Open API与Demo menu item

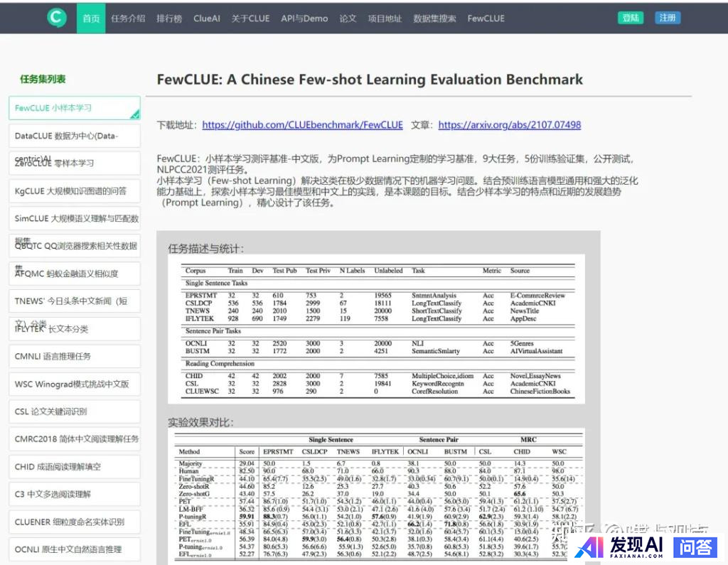(x=304, y=18)
